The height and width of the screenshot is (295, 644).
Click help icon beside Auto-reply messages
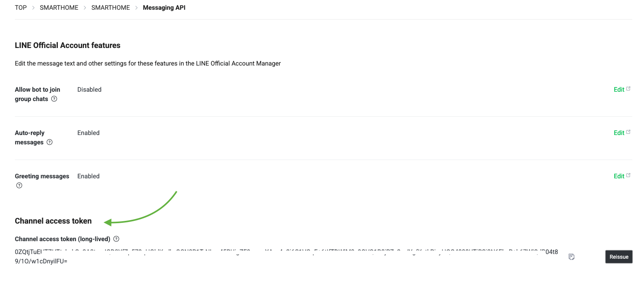pyautogui.click(x=50, y=142)
